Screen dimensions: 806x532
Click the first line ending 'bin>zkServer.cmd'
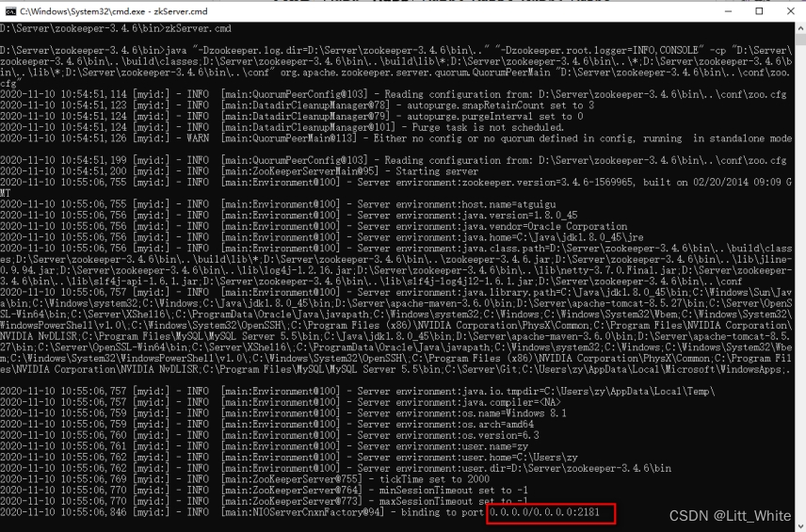(x=116, y=29)
